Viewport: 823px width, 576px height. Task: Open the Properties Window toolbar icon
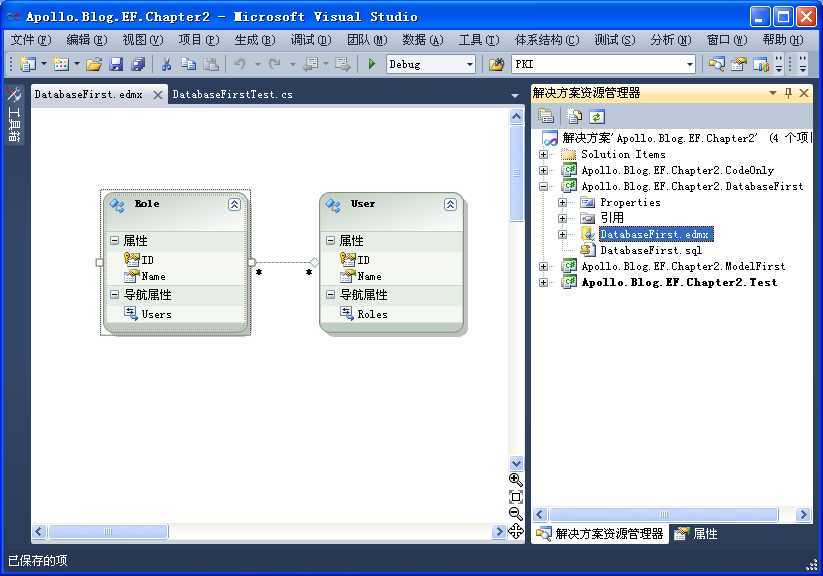point(738,64)
